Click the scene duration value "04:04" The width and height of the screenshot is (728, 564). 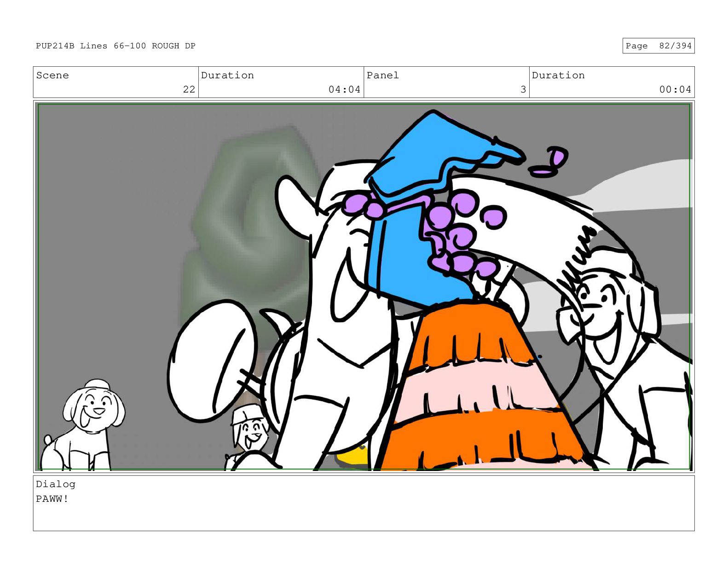[x=344, y=89]
